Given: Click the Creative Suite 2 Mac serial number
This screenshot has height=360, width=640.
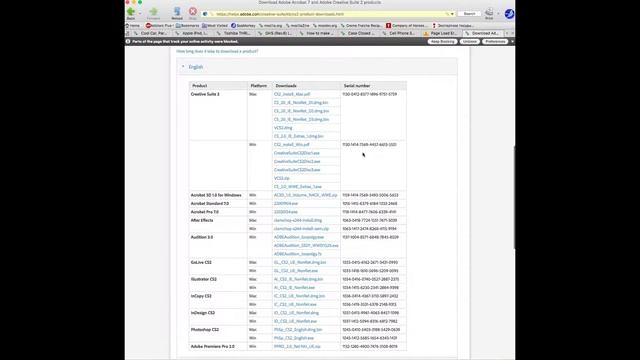Looking at the screenshot, I should 370,94.
